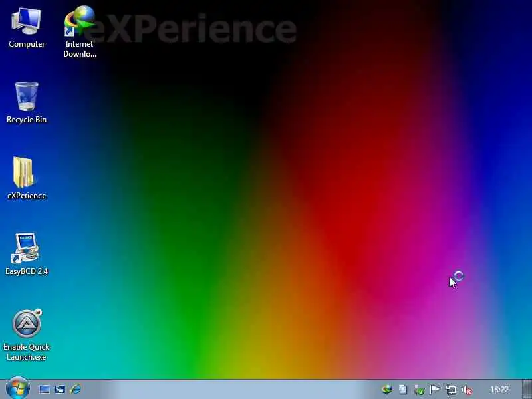Click the document tray icon

(x=403, y=390)
